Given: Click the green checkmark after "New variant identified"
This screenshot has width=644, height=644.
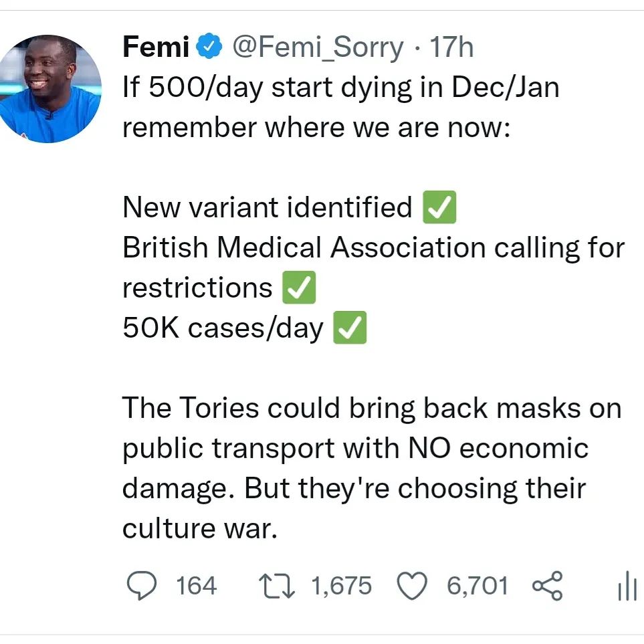Looking at the screenshot, I should 440,207.
